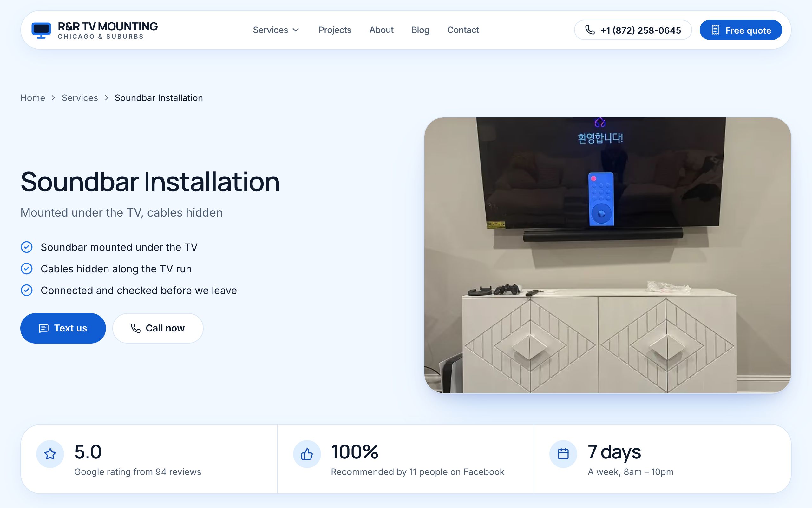
Task: Click the 'Mounted under the TV, cables hidden' subtitle
Action: pos(121,213)
